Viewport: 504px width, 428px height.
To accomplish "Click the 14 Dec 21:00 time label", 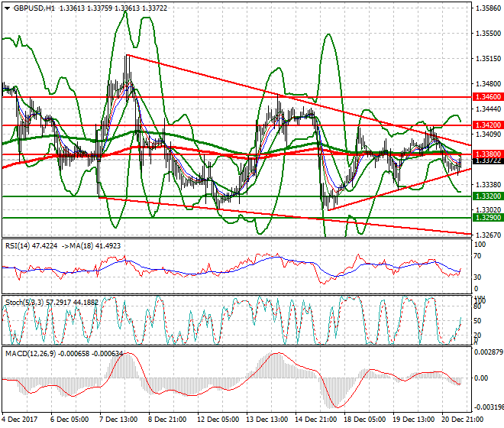I will click(319, 420).
